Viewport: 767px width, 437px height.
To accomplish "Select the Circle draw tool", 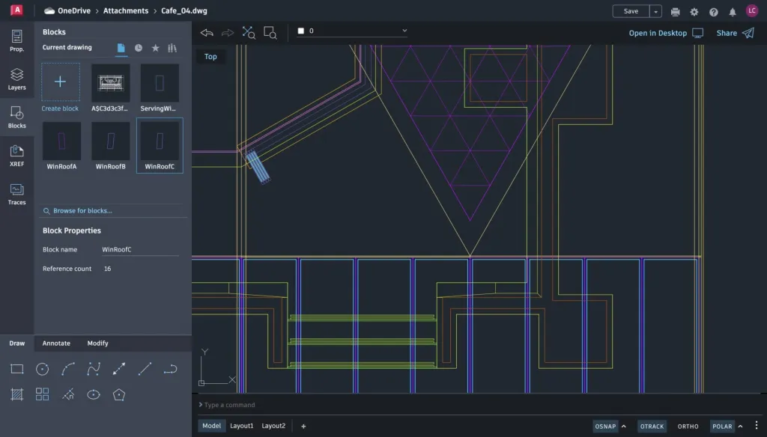I will (x=43, y=368).
